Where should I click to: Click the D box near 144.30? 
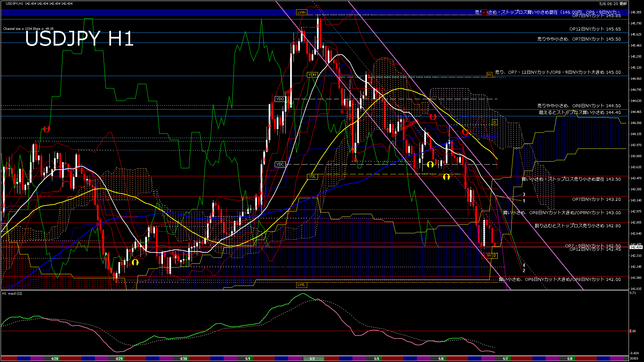coord(495,123)
